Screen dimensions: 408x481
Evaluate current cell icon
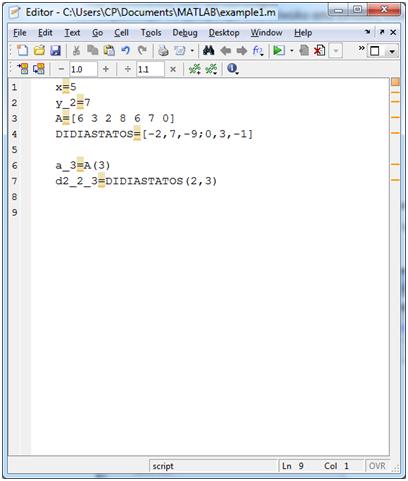coord(23,69)
